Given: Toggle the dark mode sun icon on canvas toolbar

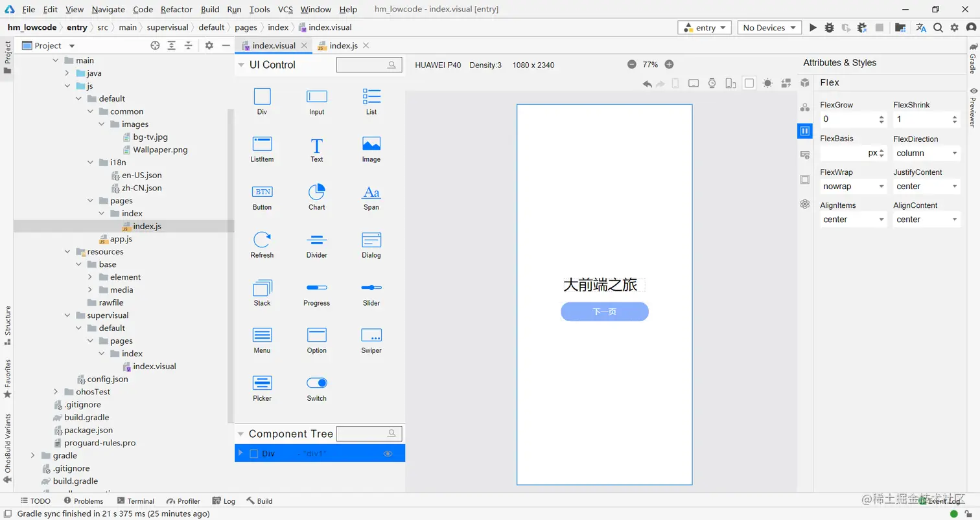Looking at the screenshot, I should (x=767, y=83).
